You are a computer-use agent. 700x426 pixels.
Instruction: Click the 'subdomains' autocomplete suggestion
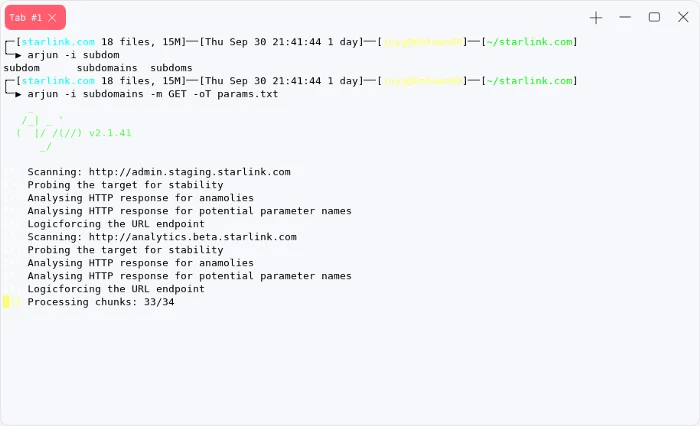[107, 68]
